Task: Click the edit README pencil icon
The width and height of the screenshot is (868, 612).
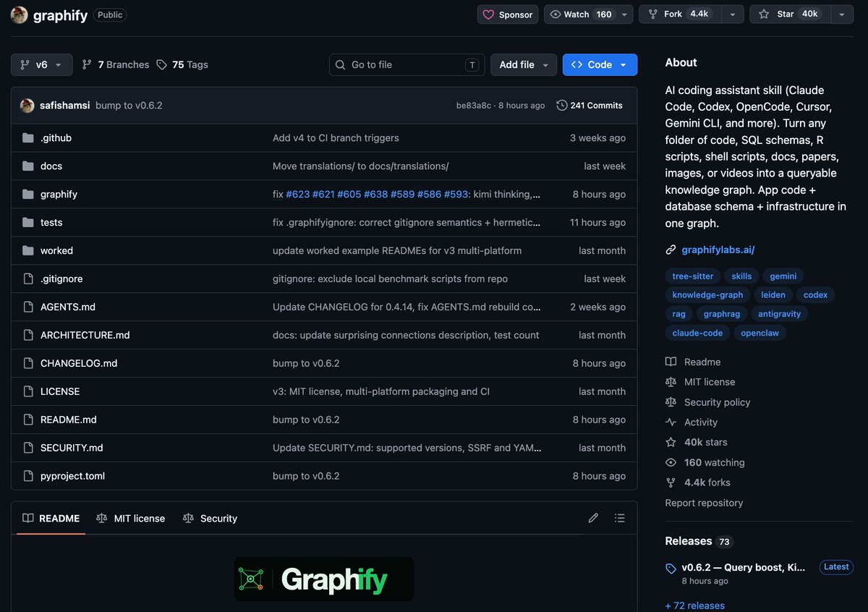Action: pos(593,518)
